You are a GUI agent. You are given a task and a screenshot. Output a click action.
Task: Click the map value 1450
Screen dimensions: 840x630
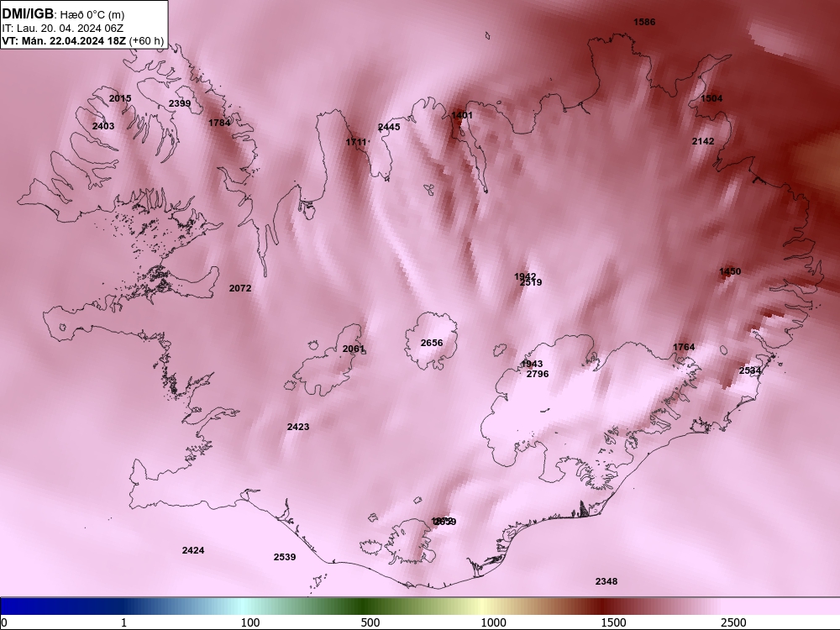pos(730,271)
